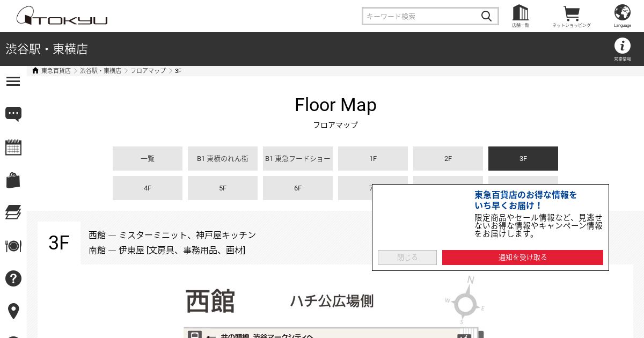The height and width of the screenshot is (338, 644).
Task: Click the home icon in breadcrumb
Action: click(x=35, y=71)
